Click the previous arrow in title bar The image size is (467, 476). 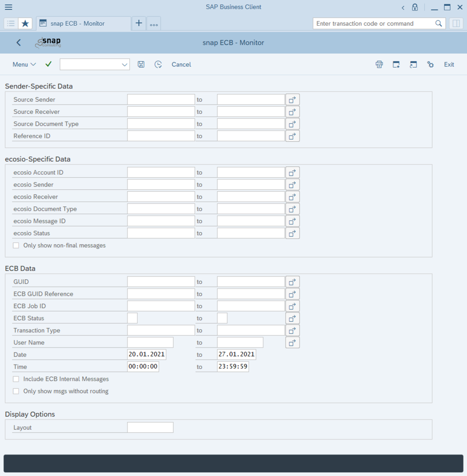coord(403,8)
